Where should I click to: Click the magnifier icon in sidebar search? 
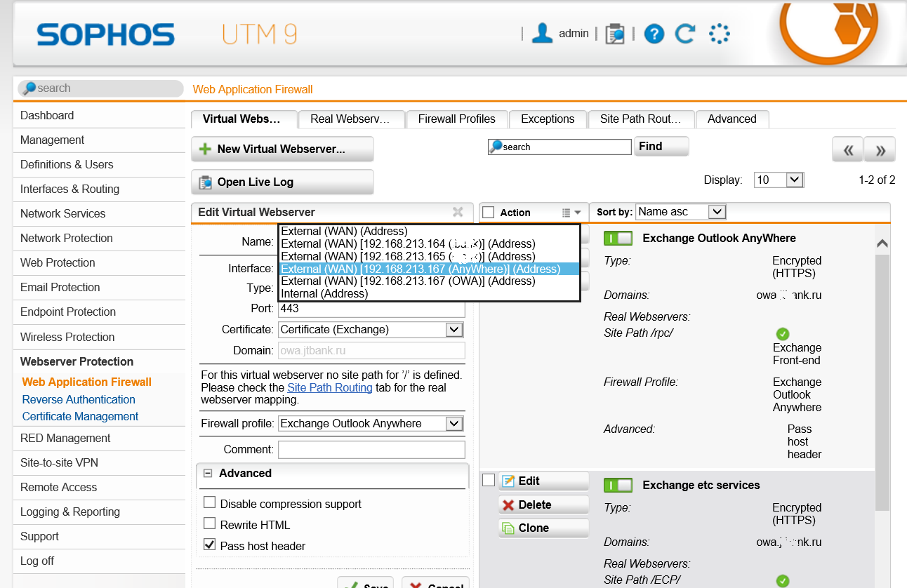coord(29,88)
